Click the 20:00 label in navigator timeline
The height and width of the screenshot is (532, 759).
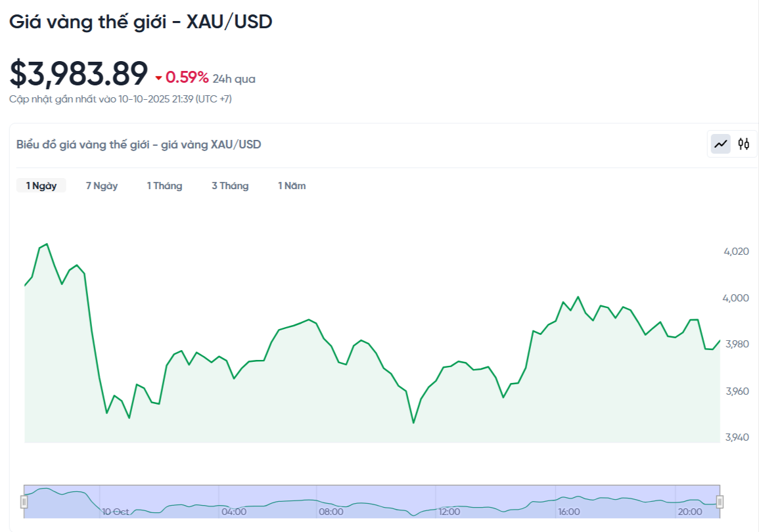[689, 512]
